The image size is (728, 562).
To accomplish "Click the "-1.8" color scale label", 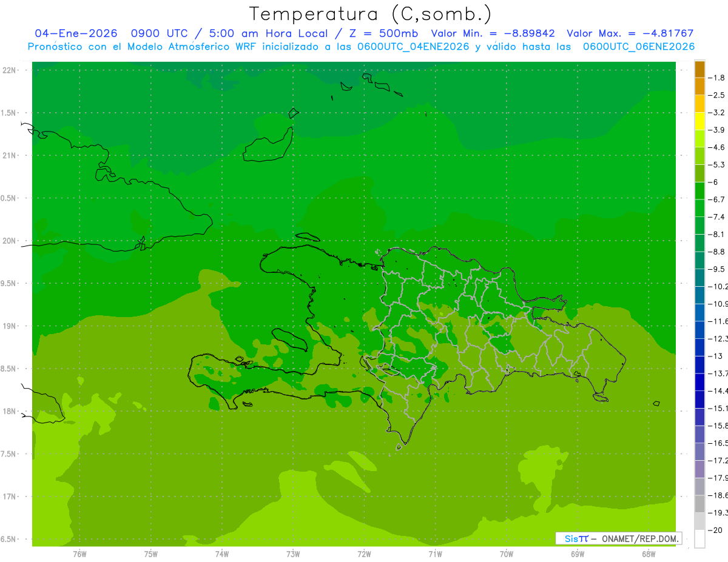I will [717, 78].
